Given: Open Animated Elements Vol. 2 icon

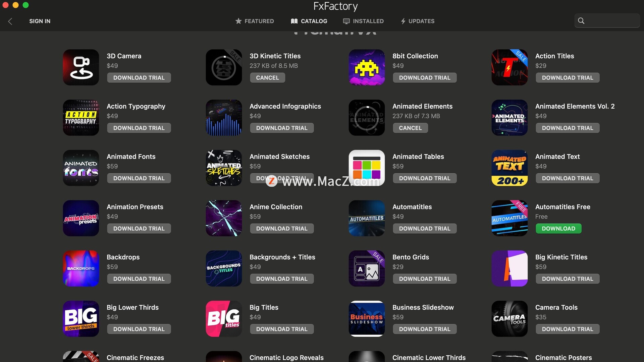Looking at the screenshot, I should click(509, 118).
